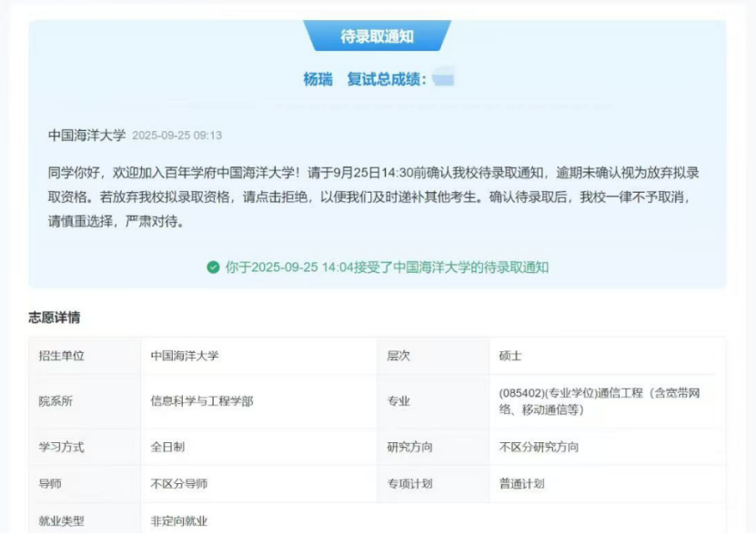Click the 导师 label cell

pyautogui.click(x=85, y=484)
